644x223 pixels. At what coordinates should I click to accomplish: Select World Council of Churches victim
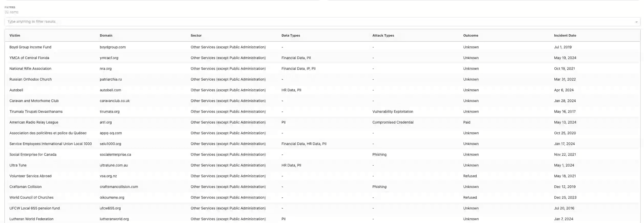pyautogui.click(x=31, y=197)
